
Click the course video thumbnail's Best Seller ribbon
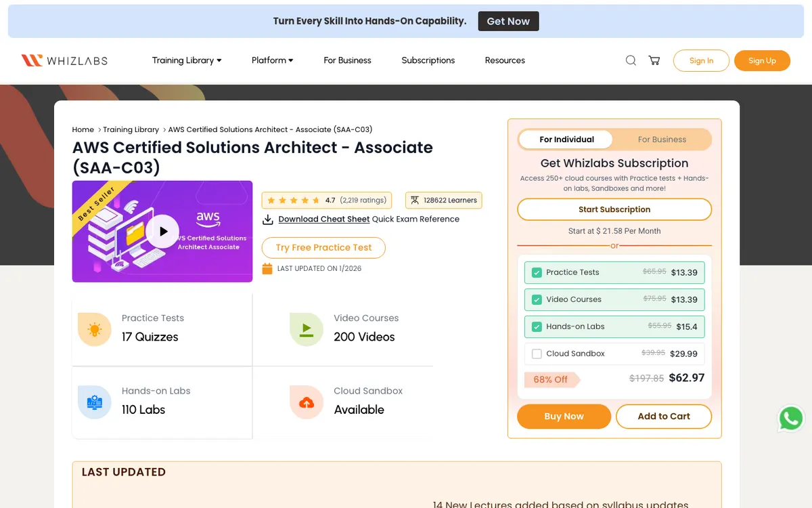click(x=96, y=205)
